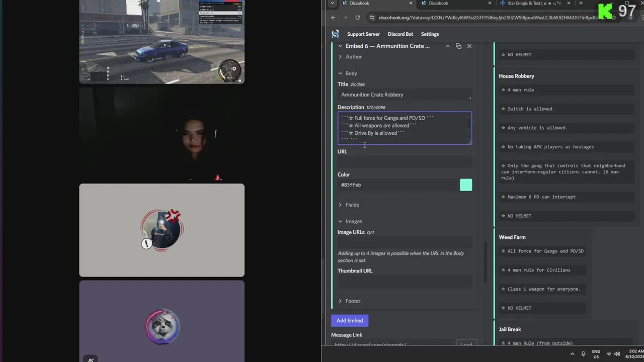The image size is (644, 362).
Task: Go forward in the browser
Action: pyautogui.click(x=345, y=18)
